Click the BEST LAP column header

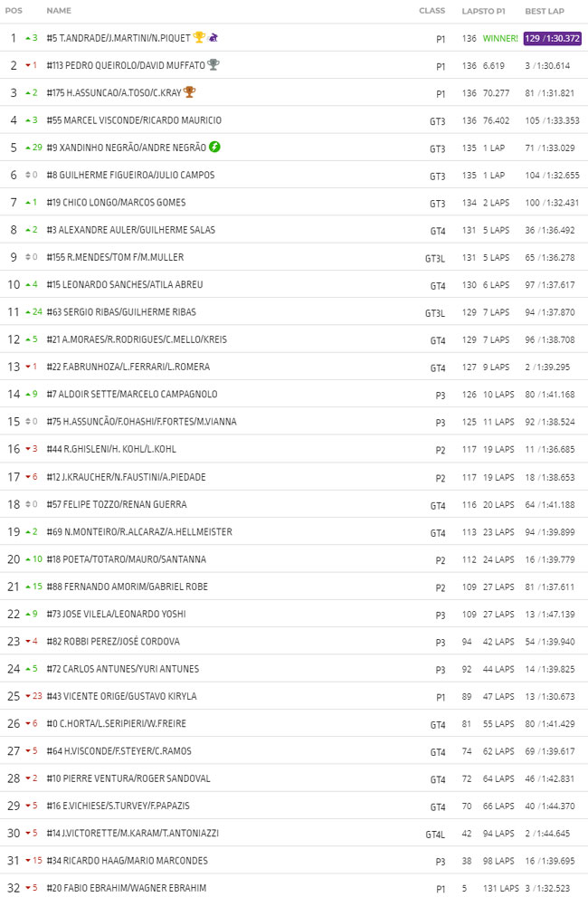coord(545,11)
